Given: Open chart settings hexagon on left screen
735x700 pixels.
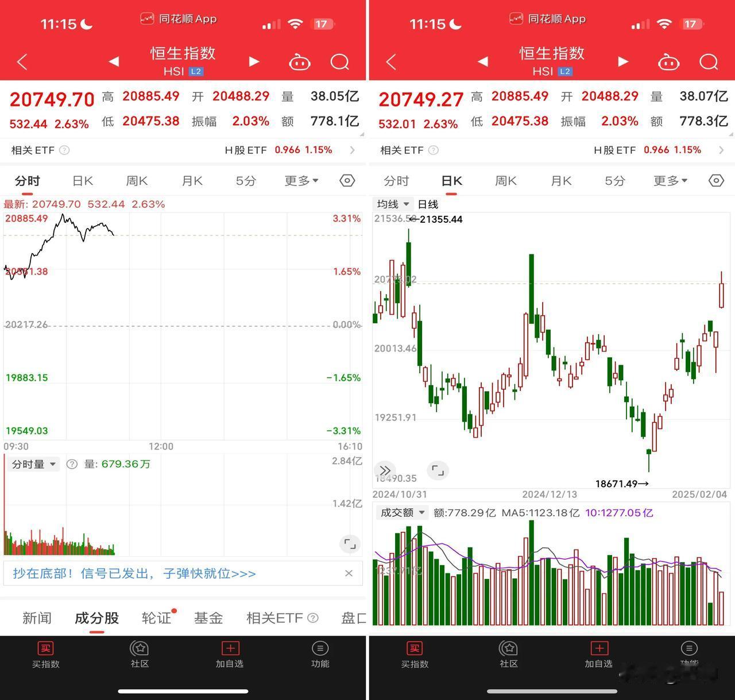Looking at the screenshot, I should tap(347, 181).
